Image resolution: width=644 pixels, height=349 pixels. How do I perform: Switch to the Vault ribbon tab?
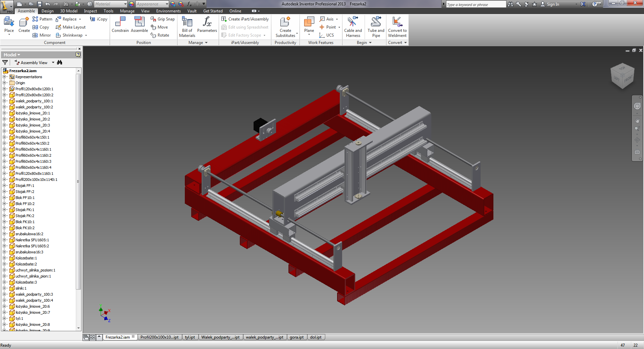tap(192, 11)
